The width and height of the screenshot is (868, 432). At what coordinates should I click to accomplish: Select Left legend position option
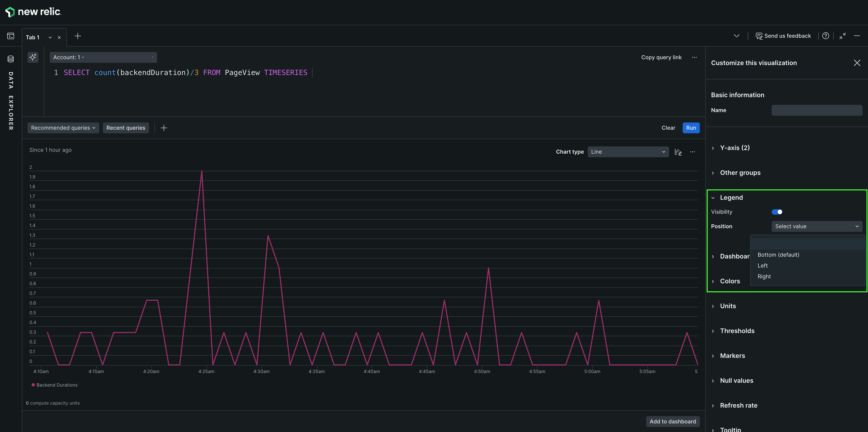[762, 266]
